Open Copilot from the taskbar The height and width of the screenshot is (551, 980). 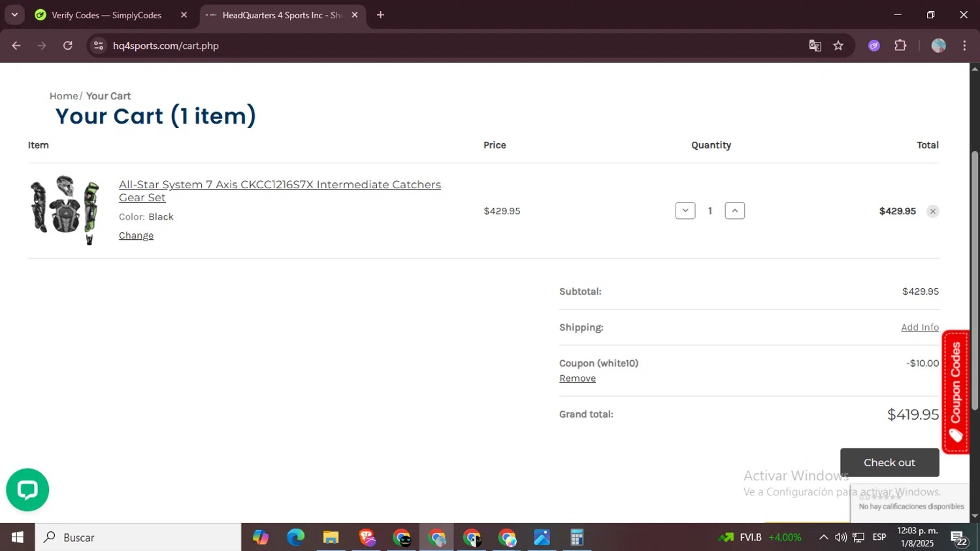point(261,537)
